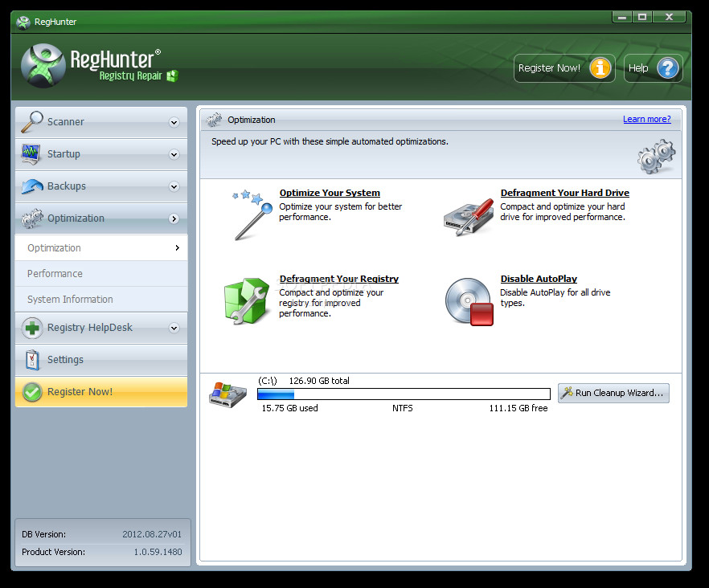This screenshot has height=588, width=709.
Task: Click the RegHunter logo icon in header
Action: 43,66
